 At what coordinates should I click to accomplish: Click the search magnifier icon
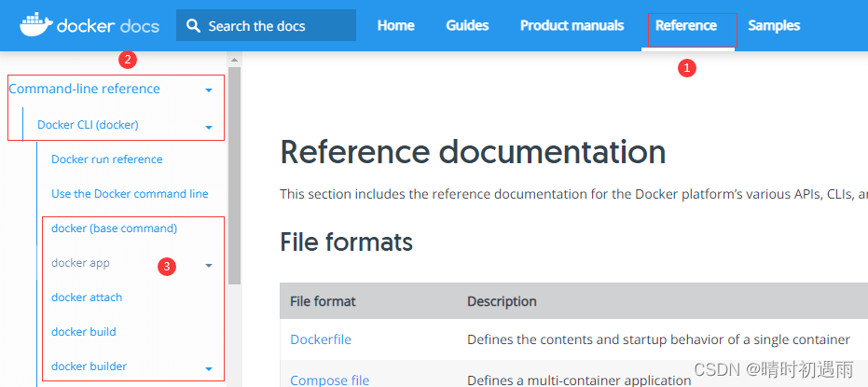click(x=193, y=25)
